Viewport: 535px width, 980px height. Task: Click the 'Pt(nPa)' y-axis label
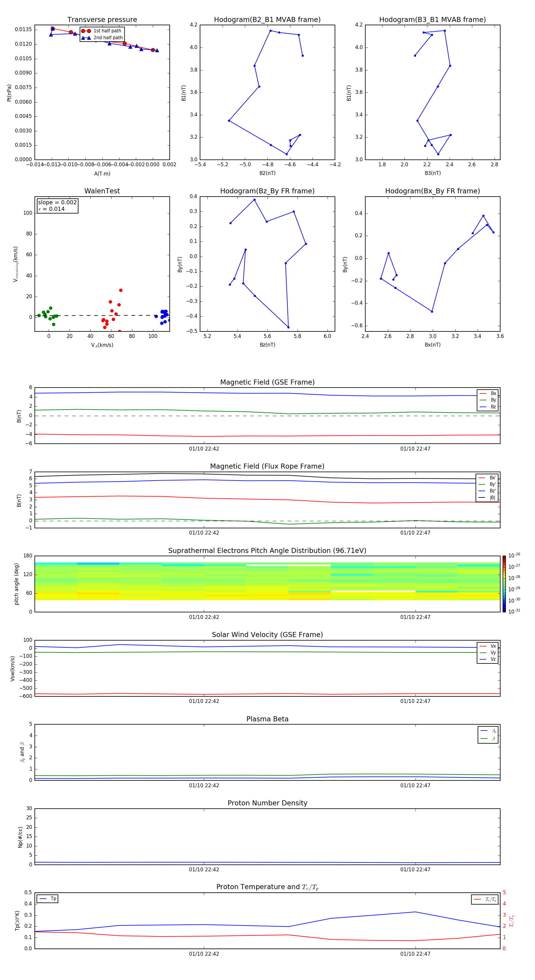point(9,92)
